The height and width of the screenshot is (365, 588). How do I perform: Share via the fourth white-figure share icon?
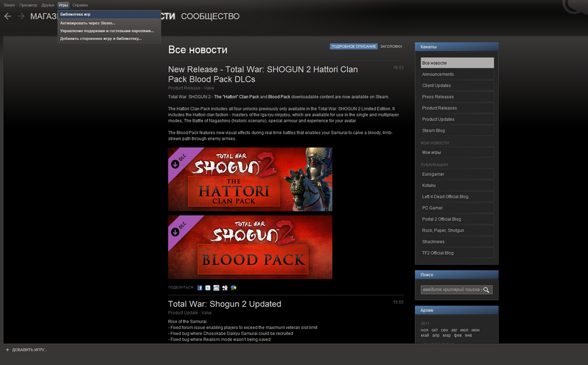225,288
